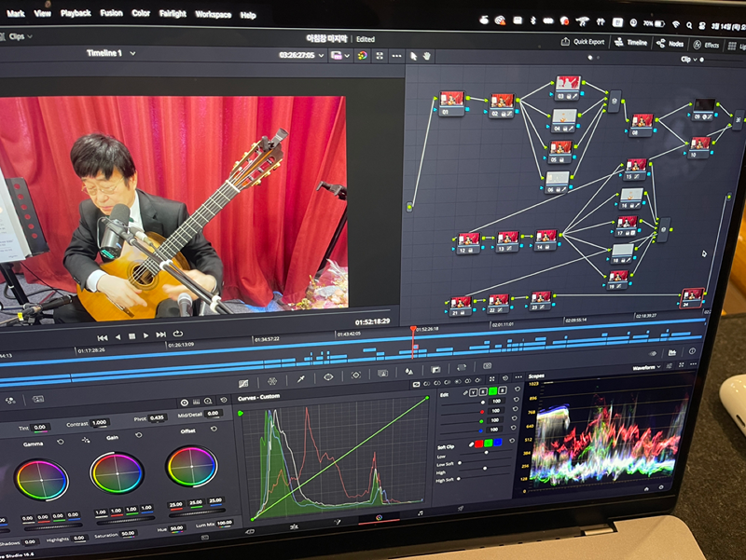The width and height of the screenshot is (746, 560).
Task: Expand the Clips dropdown
Action: point(21,36)
